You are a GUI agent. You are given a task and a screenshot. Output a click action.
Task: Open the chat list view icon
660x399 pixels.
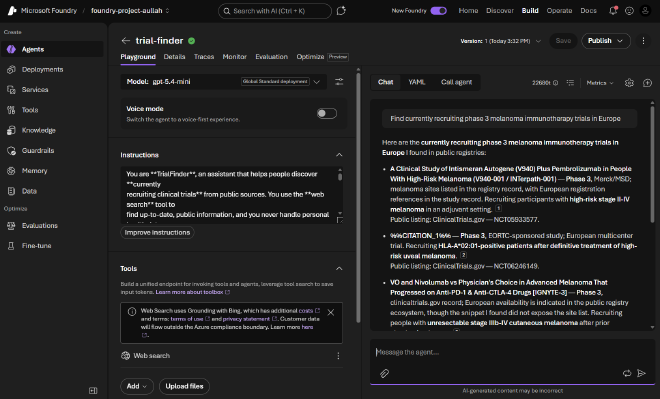pos(570,83)
